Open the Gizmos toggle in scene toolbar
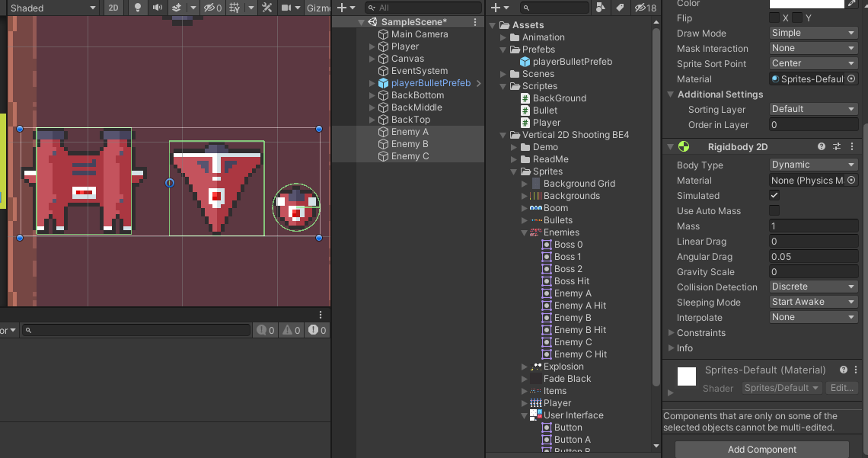 [x=318, y=8]
